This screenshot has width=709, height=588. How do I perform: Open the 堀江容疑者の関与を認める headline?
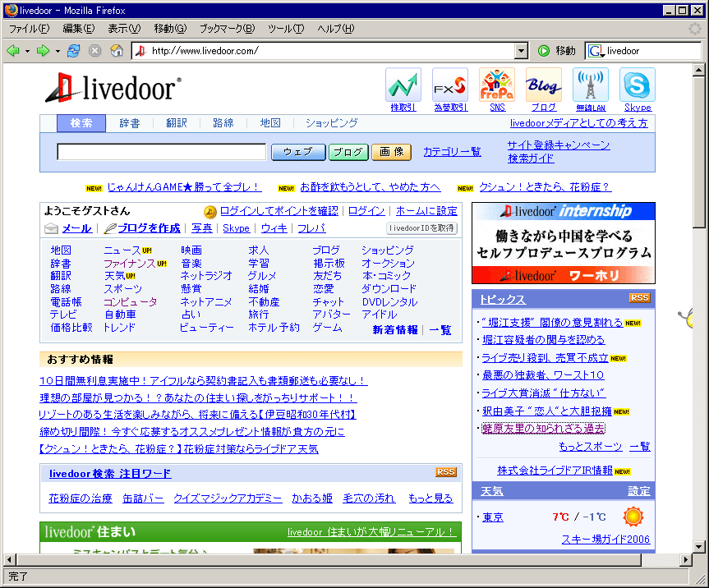click(x=544, y=340)
